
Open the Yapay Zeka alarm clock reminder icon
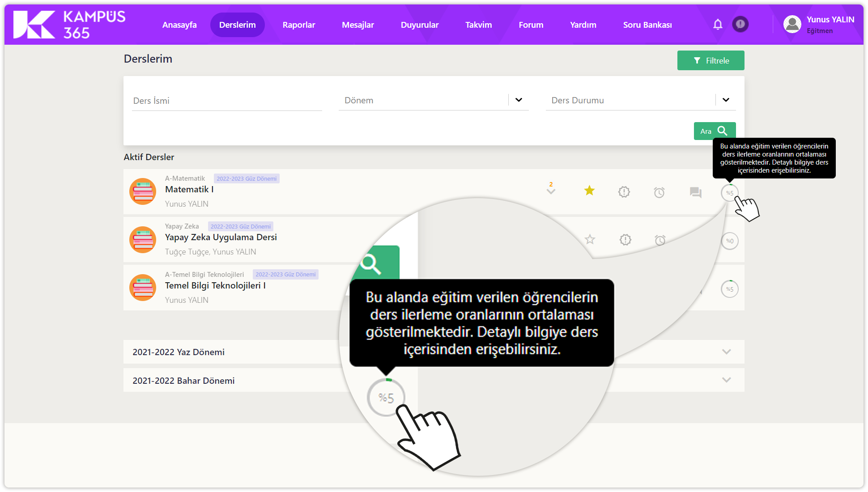tap(660, 240)
